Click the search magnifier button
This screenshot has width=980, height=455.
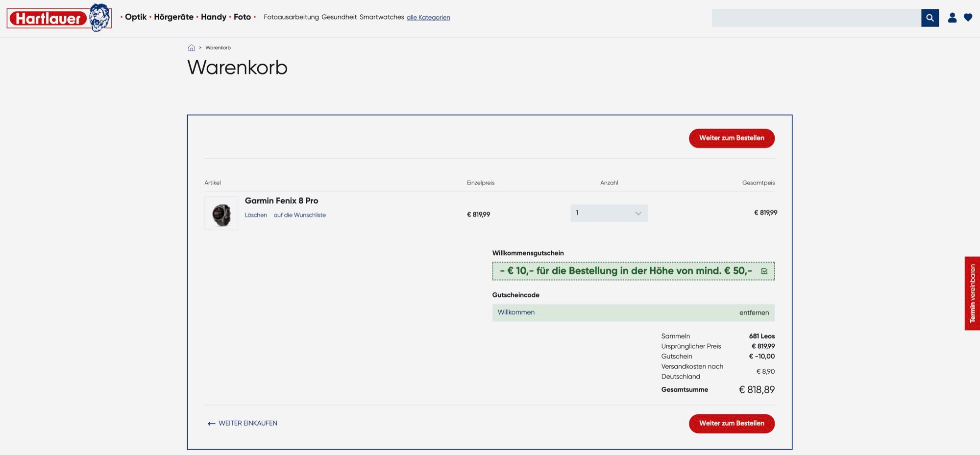(x=930, y=18)
